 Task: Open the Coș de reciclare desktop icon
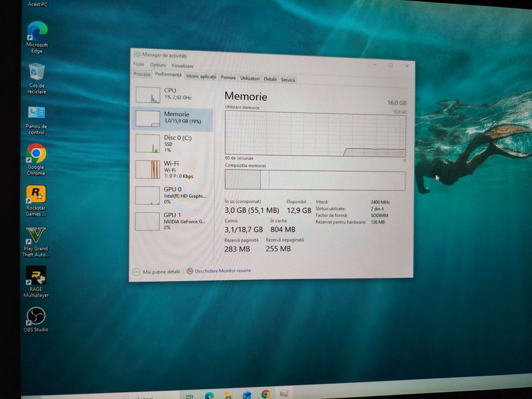[x=36, y=79]
